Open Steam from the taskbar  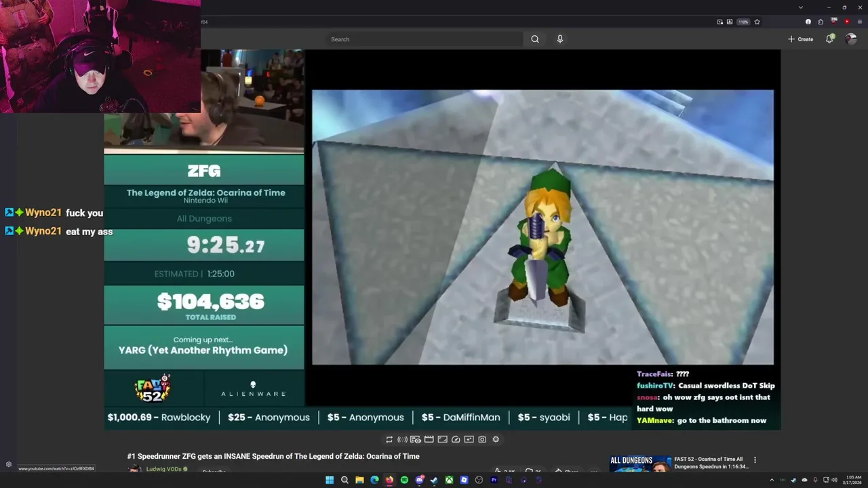(x=434, y=480)
